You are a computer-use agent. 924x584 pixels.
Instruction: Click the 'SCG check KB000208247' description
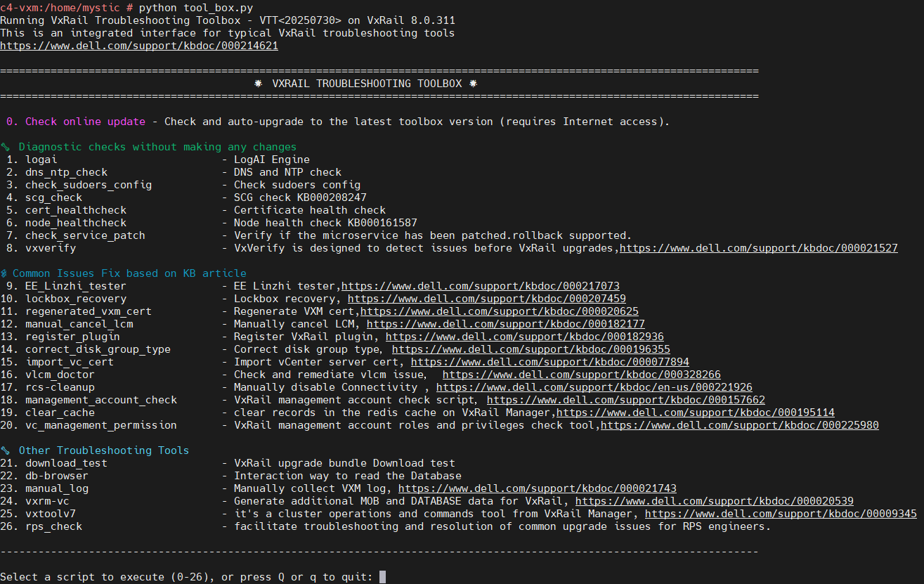pyautogui.click(x=300, y=197)
